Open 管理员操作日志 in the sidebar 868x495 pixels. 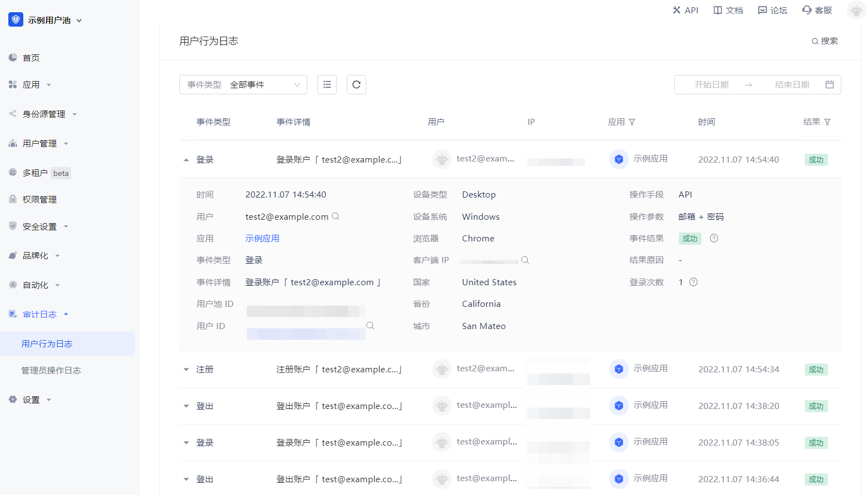pyautogui.click(x=51, y=371)
